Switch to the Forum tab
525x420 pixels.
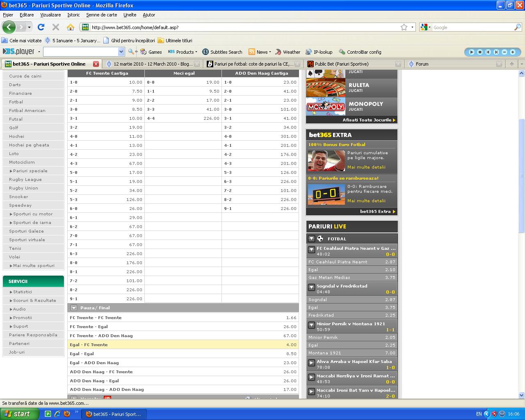(454, 64)
